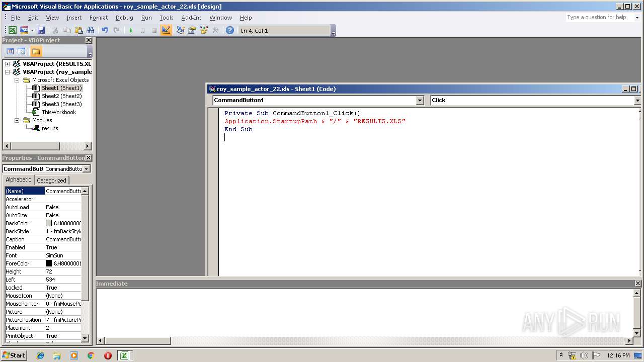Launch Internet Explorer from taskbar

tap(40, 355)
